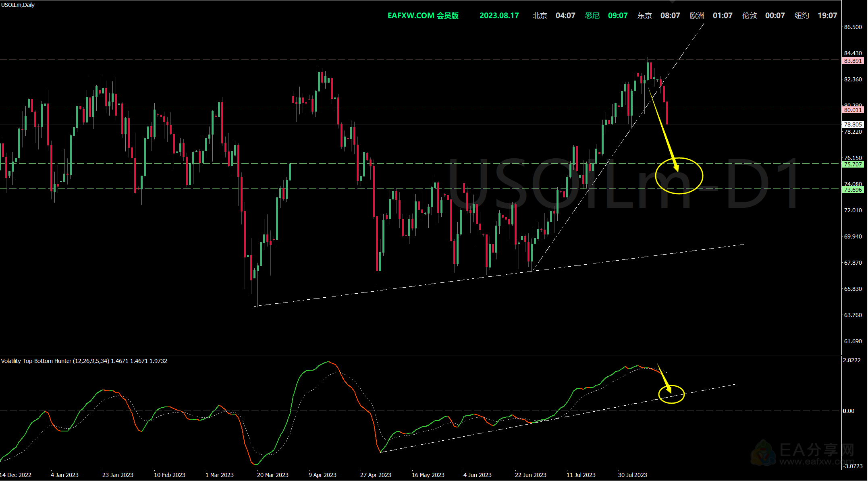Click the 80.011 price level tag

tap(853, 110)
